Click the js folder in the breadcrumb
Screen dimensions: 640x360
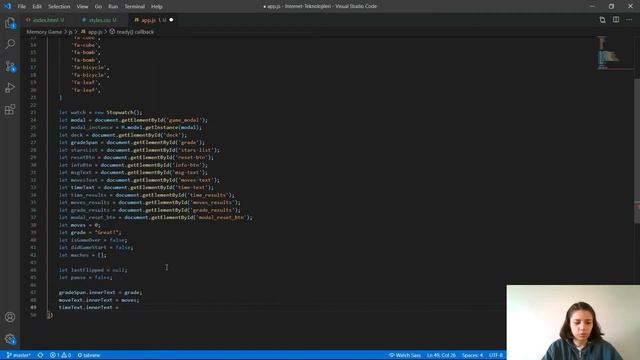tap(70, 31)
